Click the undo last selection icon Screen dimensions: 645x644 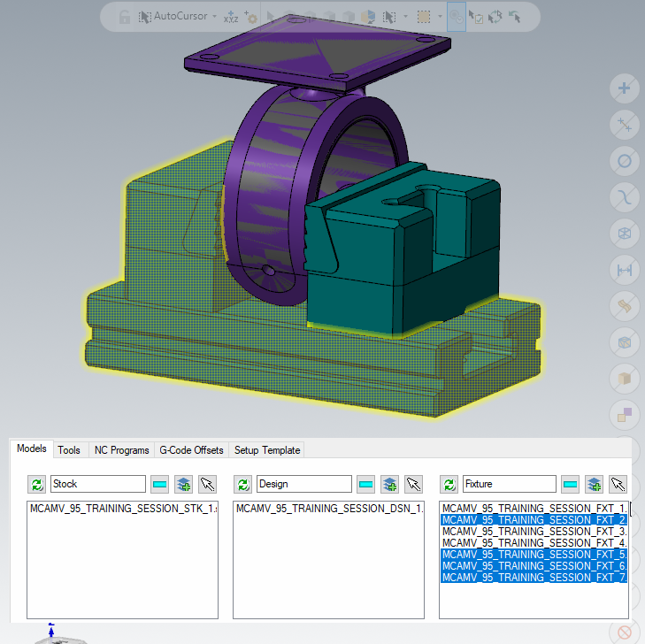coord(515,17)
